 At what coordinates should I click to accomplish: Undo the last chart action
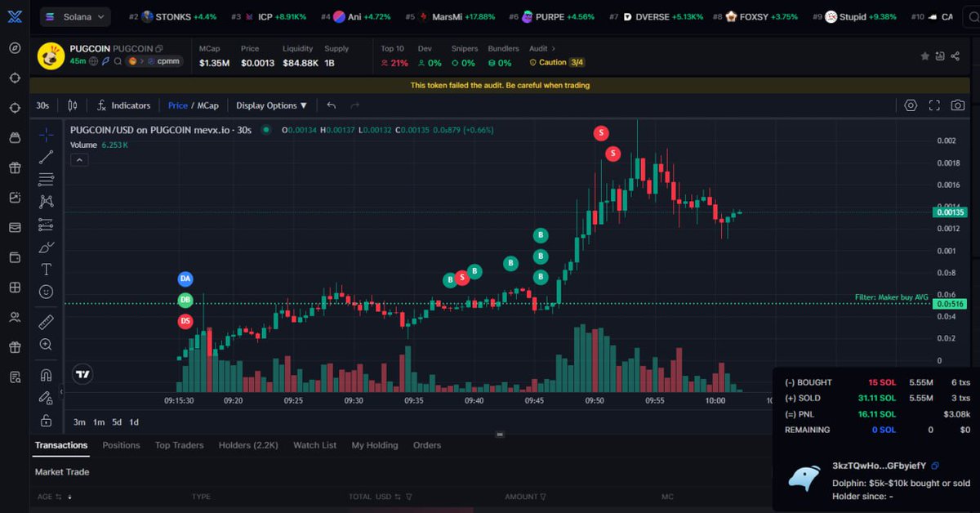click(x=331, y=105)
